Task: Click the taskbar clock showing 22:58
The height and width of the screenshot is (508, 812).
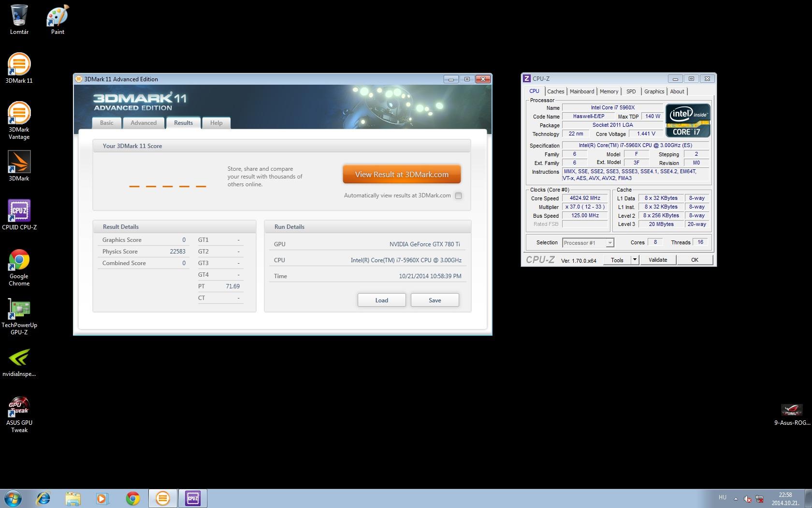Action: pos(785,499)
